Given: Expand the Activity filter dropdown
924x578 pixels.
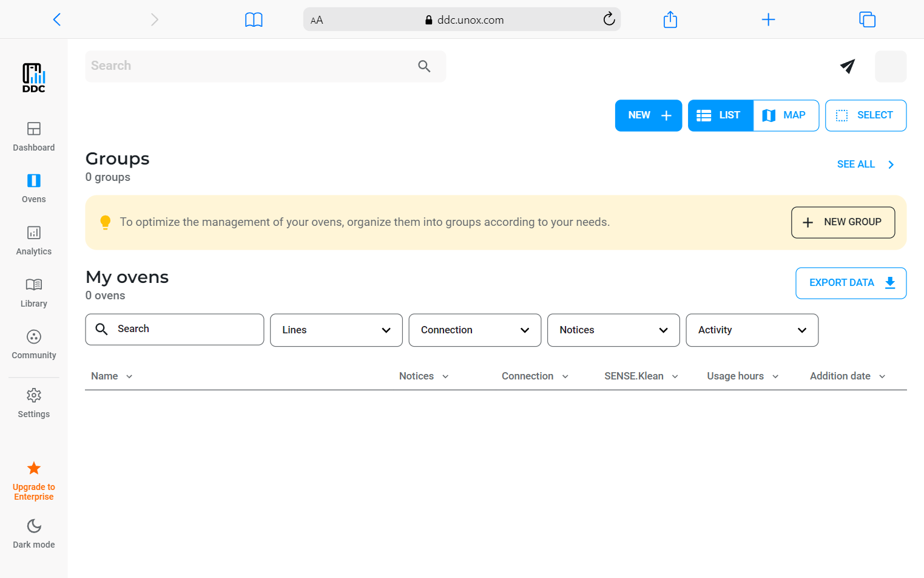Looking at the screenshot, I should [752, 330].
